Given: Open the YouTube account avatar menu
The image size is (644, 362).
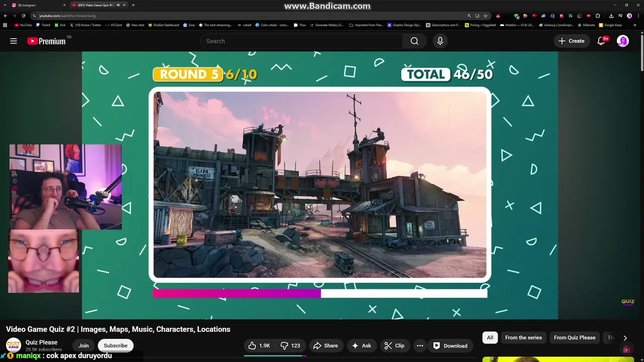Looking at the screenshot, I should tap(623, 41).
